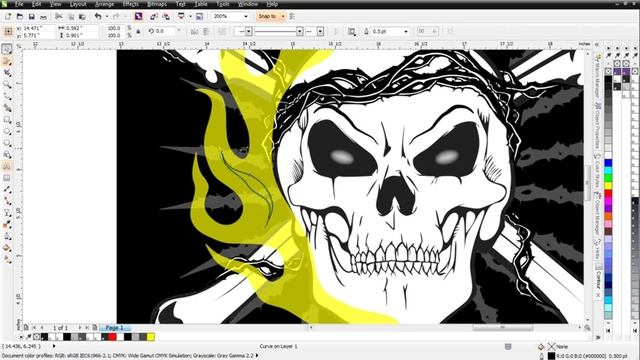Click the zoom-to-page magnifier near scrollbar

pyautogui.click(x=587, y=327)
